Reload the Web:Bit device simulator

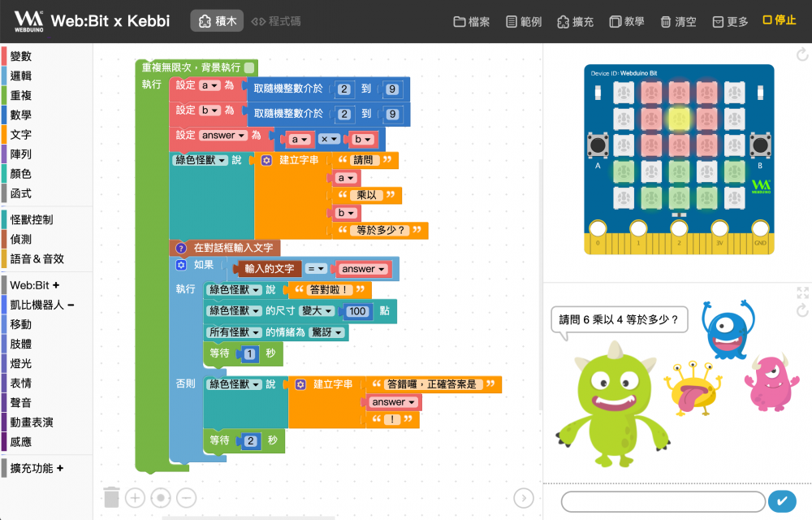802,55
